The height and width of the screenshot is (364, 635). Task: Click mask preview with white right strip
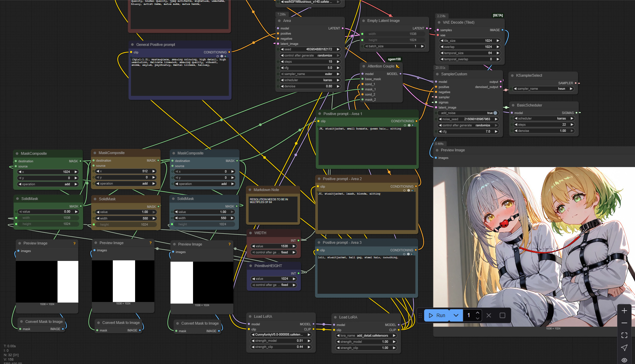[47, 281]
